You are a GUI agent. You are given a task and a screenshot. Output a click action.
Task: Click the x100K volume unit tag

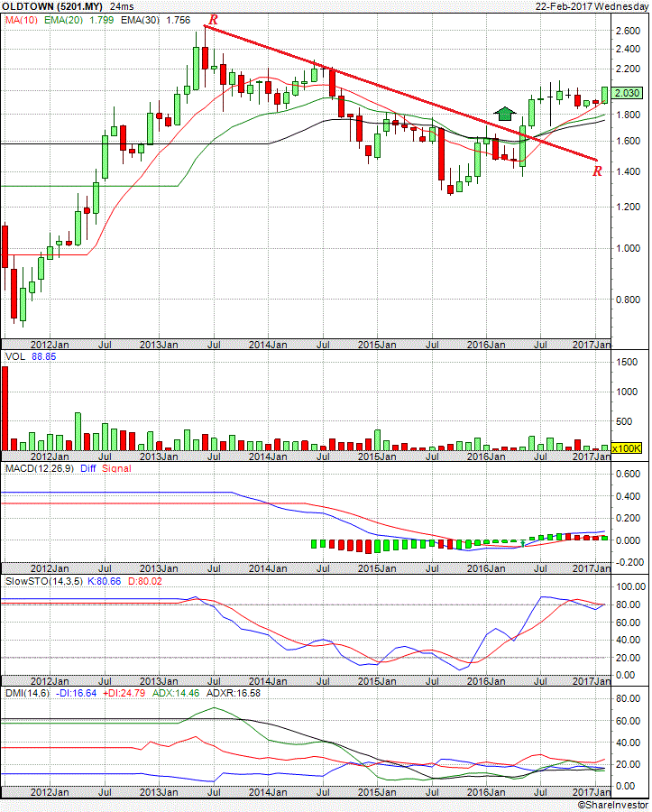[627, 448]
